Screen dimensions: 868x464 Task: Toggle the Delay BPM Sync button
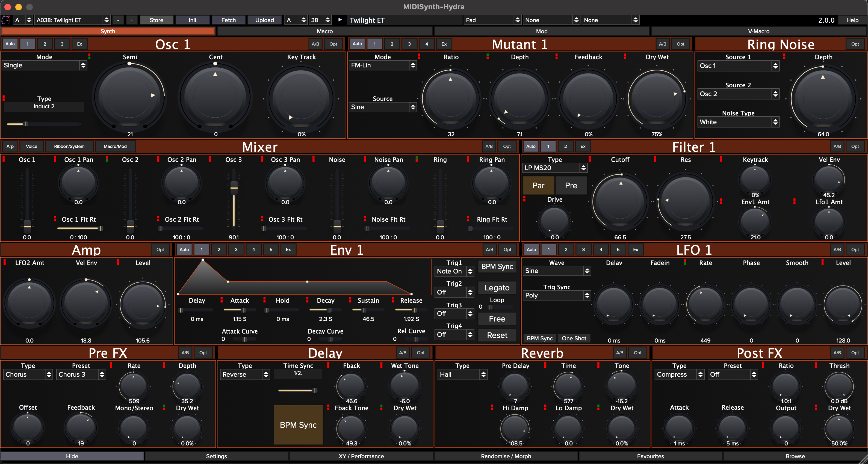coord(298,425)
